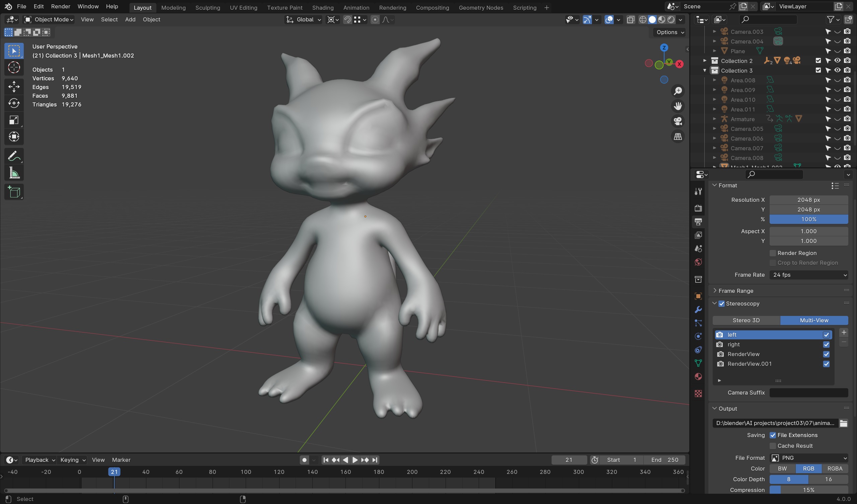Click the Camera Suffix input field
This screenshot has width=857, height=504.
808,393
